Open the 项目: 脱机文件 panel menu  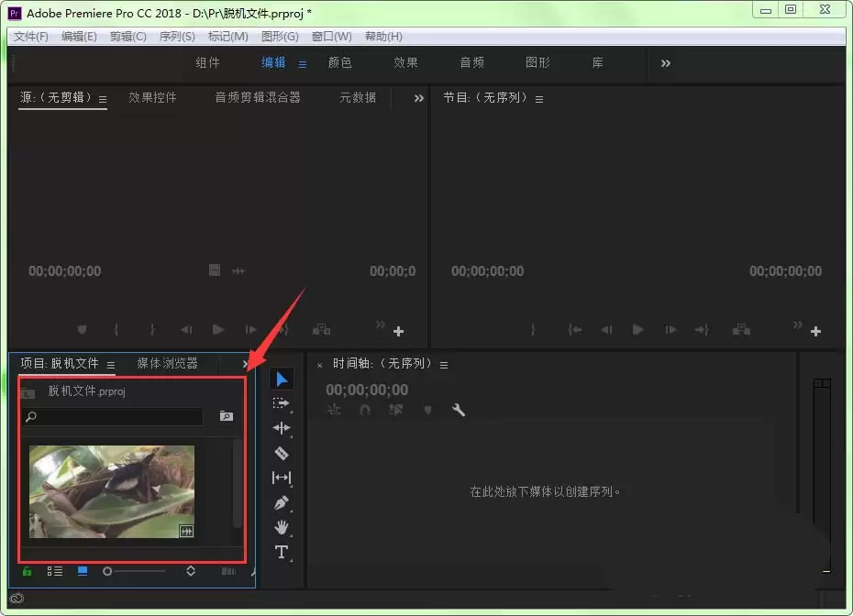[111, 365]
